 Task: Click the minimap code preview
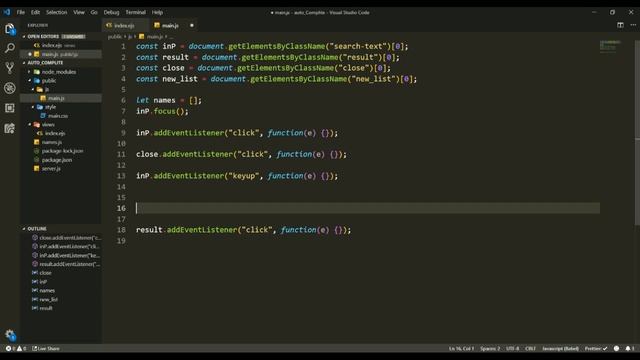click(x=610, y=46)
